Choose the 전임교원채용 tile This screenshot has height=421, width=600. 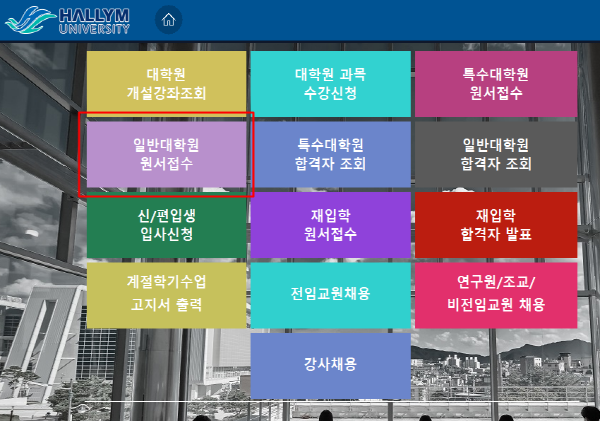click(x=330, y=294)
